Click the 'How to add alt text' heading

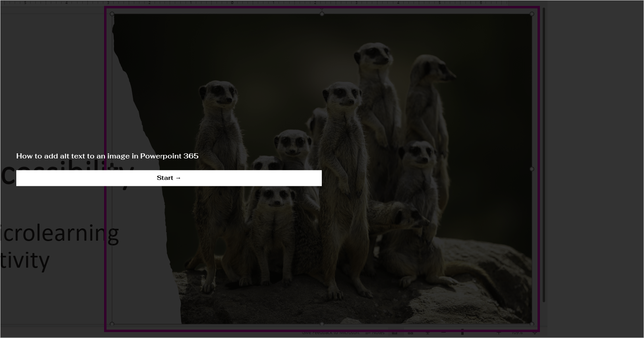107,156
